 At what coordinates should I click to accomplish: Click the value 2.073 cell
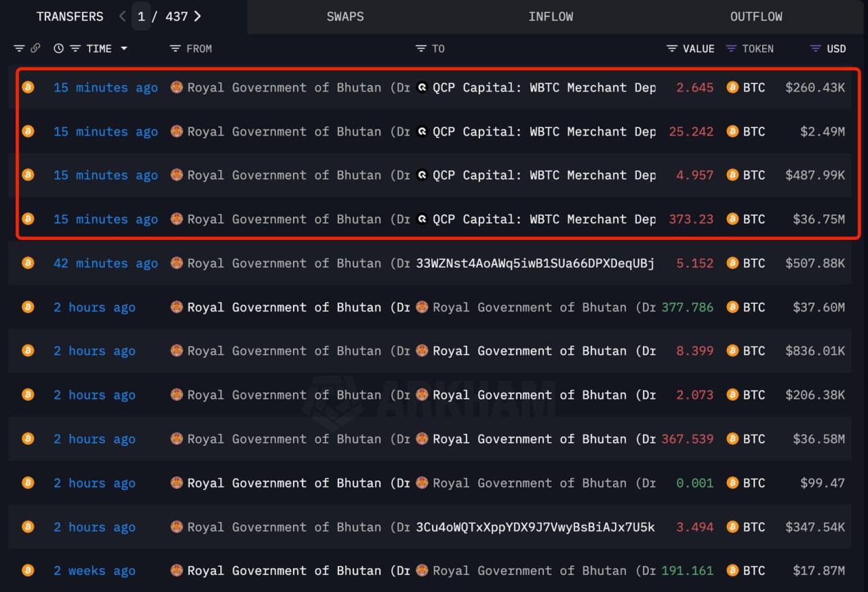click(x=695, y=395)
